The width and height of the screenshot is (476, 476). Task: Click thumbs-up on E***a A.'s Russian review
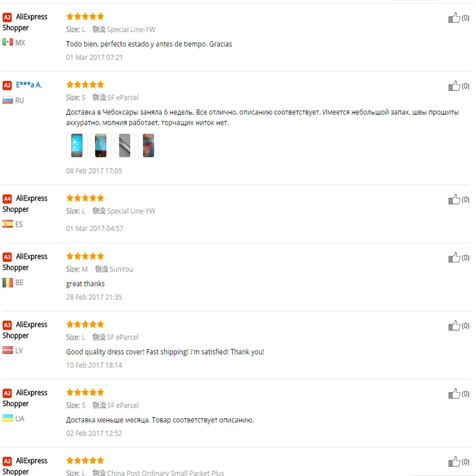pos(454,86)
